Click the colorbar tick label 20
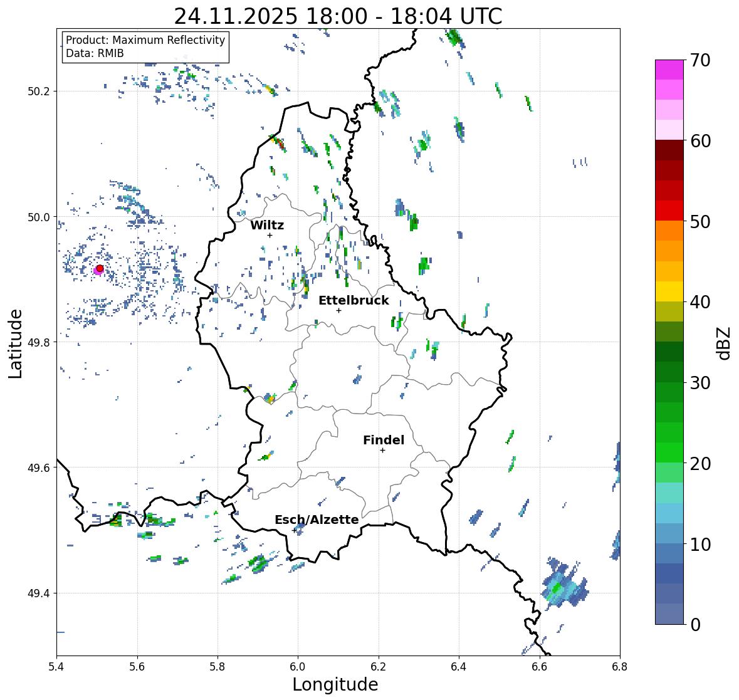This screenshot has width=739, height=700. [700, 464]
